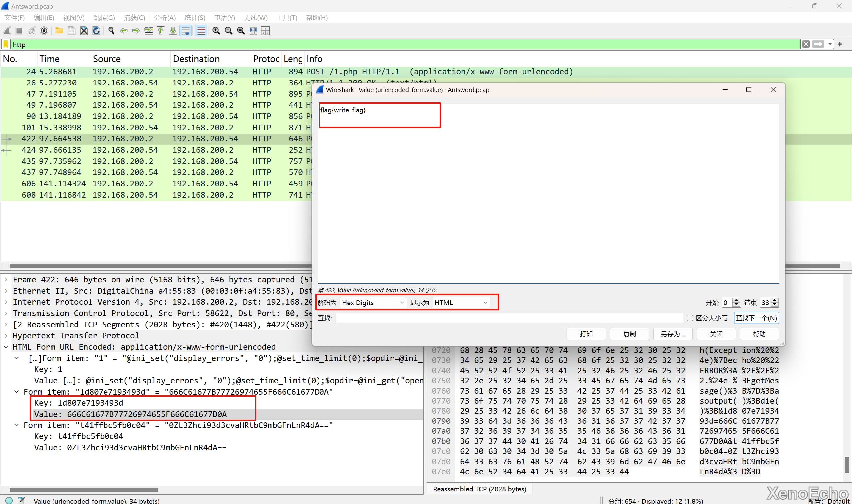Go to the first packet arrow icon

tap(161, 31)
